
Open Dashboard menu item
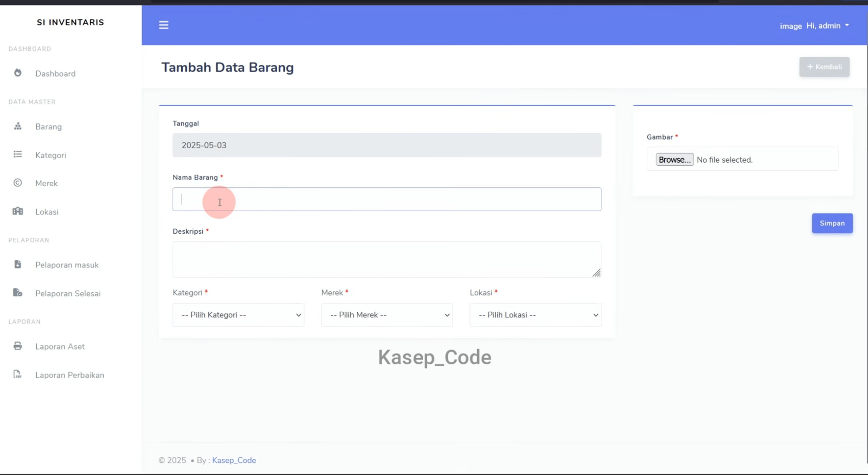point(55,74)
